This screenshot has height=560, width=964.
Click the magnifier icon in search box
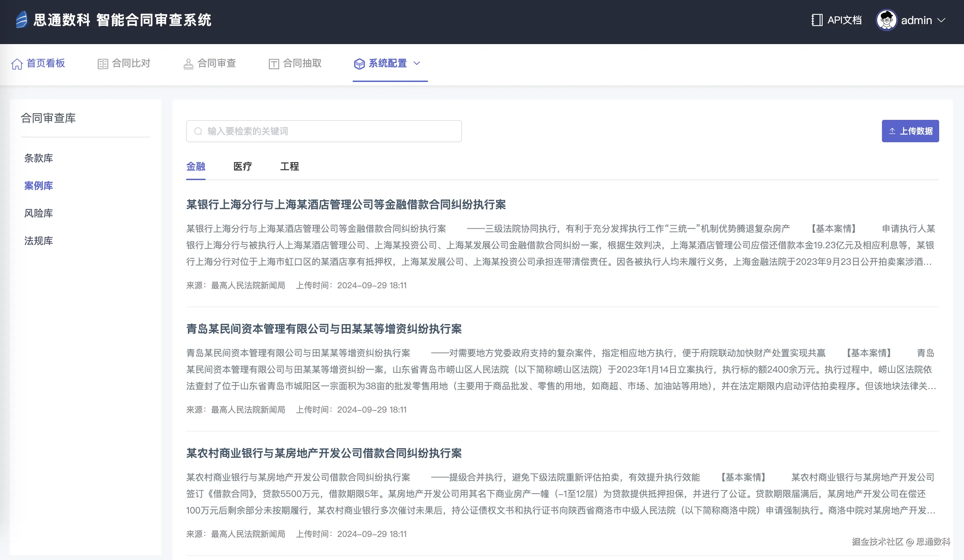point(198,131)
